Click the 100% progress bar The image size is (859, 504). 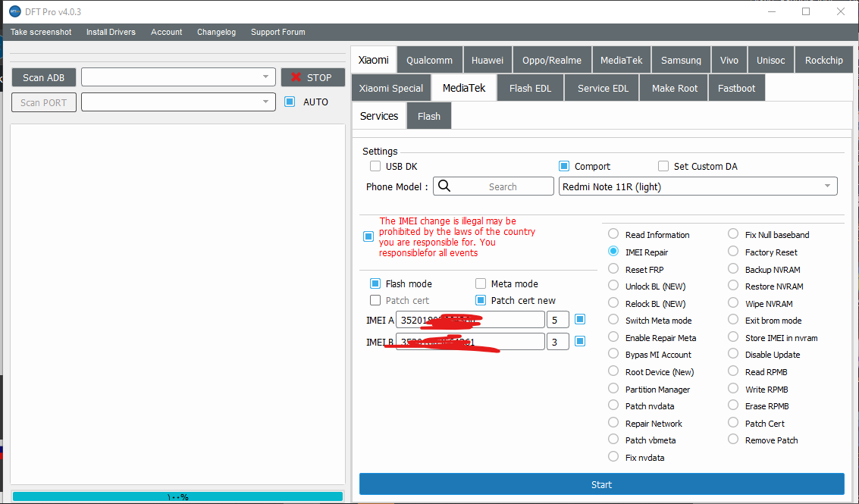click(177, 496)
